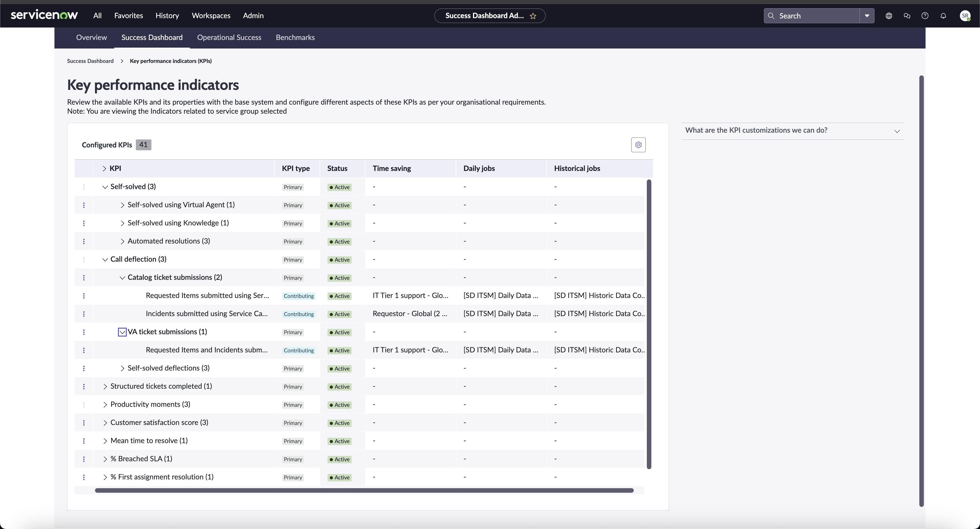Open the Workspaces menu

click(x=211, y=16)
